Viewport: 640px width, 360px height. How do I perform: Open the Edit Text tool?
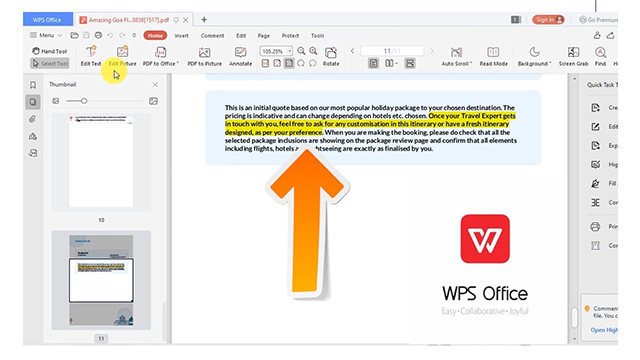(91, 56)
